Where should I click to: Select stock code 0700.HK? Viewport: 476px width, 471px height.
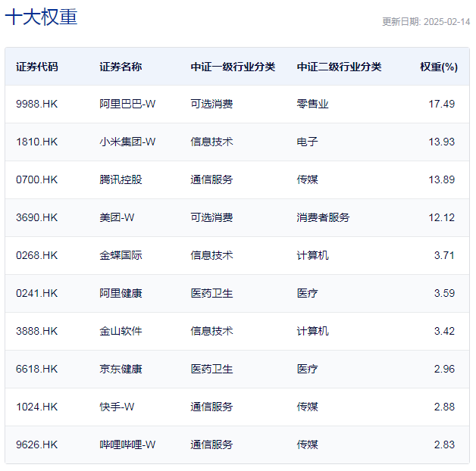36,180
